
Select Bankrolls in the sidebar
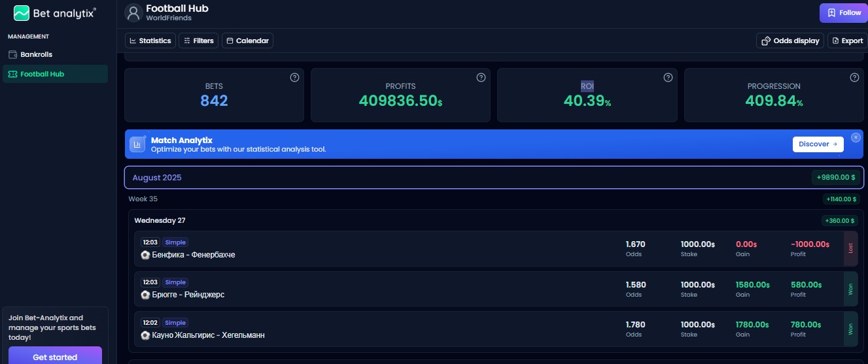(x=36, y=54)
